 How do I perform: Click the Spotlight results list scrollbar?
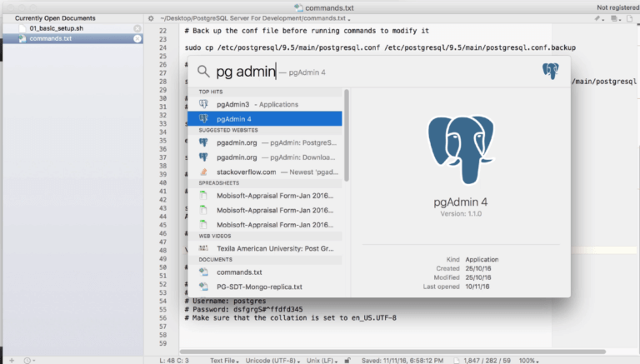pos(347,135)
